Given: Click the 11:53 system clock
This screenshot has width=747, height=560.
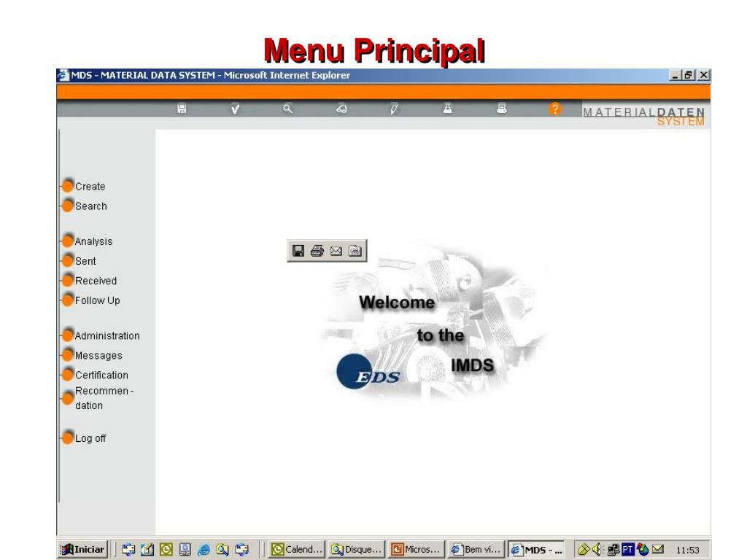Looking at the screenshot, I should click(687, 550).
